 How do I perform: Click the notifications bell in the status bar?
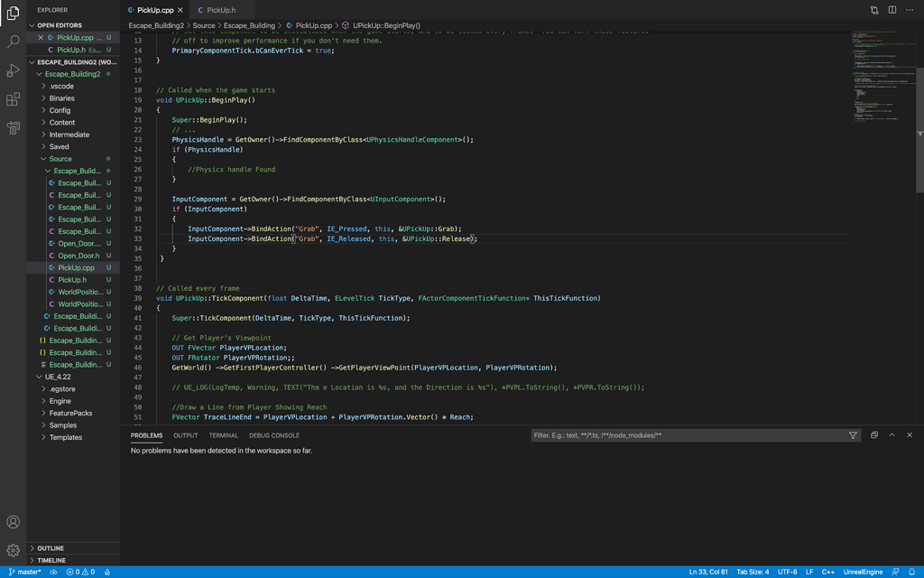911,572
